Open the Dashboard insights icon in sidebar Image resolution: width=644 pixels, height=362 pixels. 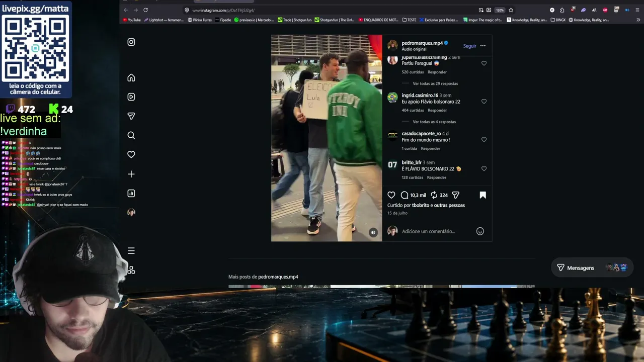tap(131, 193)
